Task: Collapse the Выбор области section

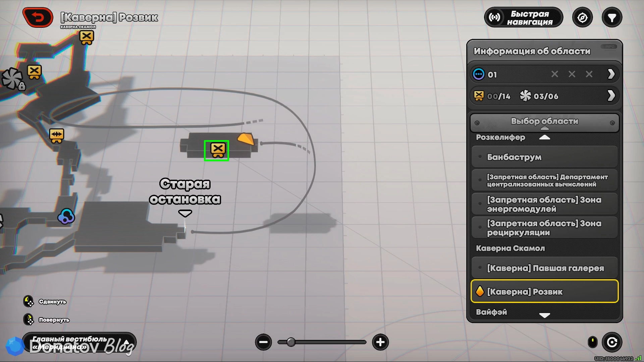Action: pyautogui.click(x=544, y=122)
